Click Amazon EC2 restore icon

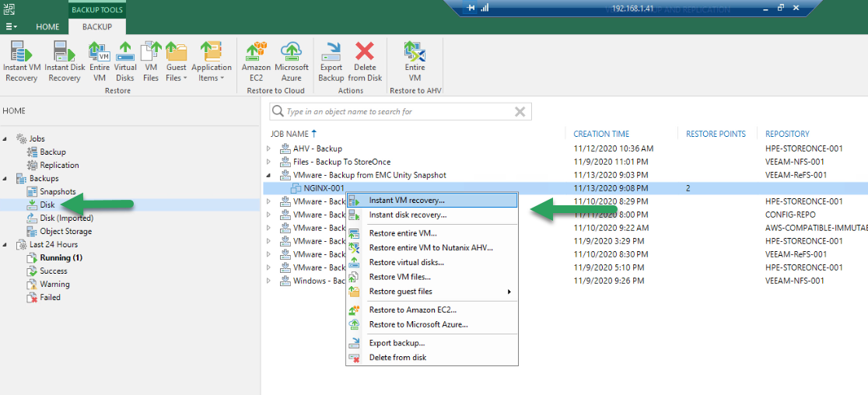[257, 61]
